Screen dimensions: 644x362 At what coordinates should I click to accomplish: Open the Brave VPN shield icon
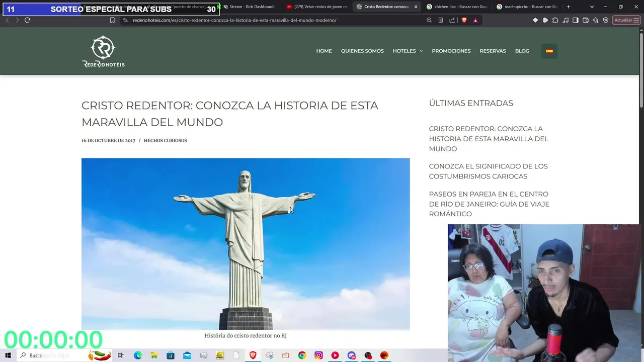(x=606, y=20)
